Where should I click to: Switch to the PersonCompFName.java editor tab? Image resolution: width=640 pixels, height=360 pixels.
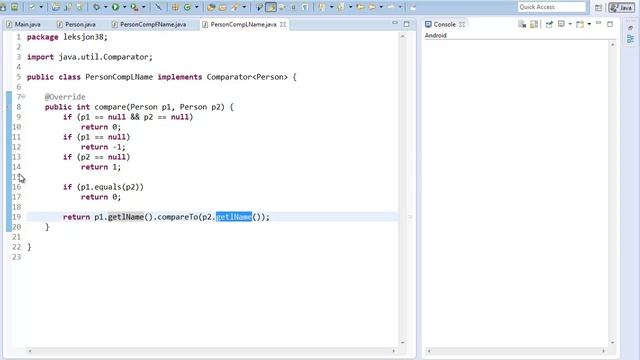coord(149,24)
